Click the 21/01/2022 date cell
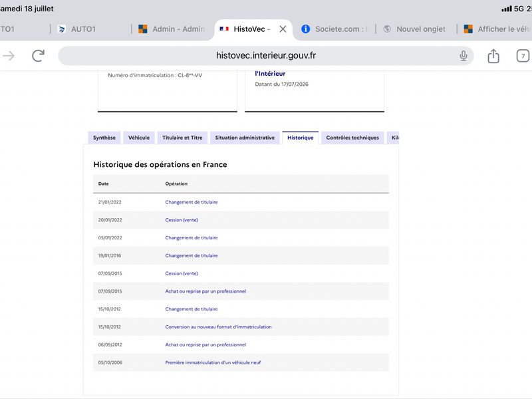The height and width of the screenshot is (399, 532). tap(110, 202)
